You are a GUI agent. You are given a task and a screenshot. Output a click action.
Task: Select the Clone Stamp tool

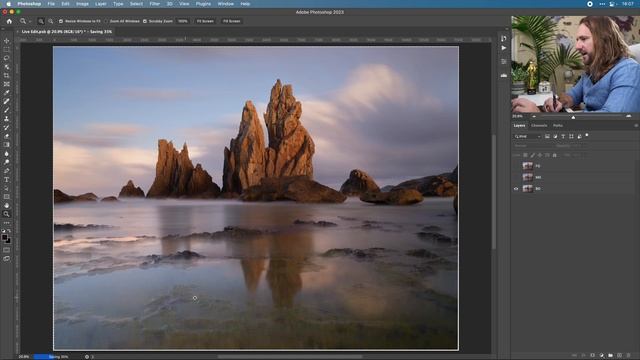7,119
